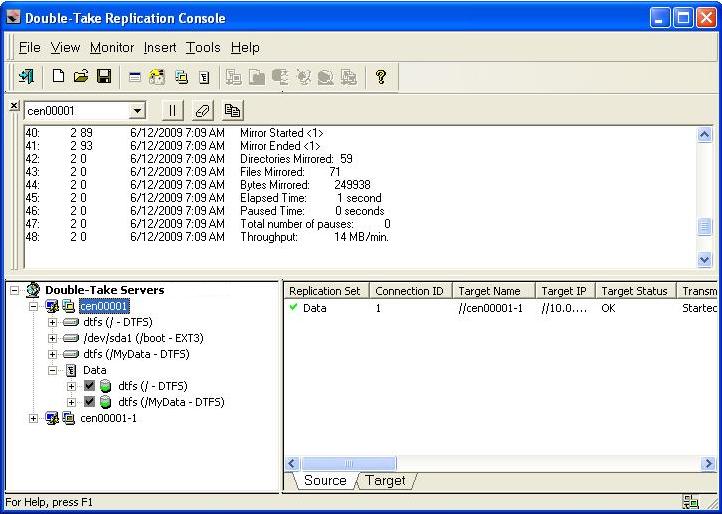This screenshot has width=722, height=514.
Task: Click the eraser clear-log icon
Action: (202, 111)
